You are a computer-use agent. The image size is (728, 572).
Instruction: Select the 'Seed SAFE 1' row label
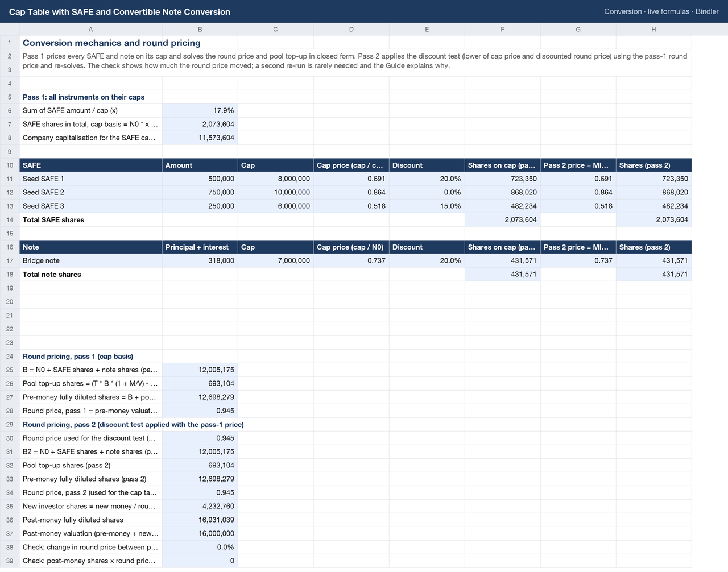(91, 179)
